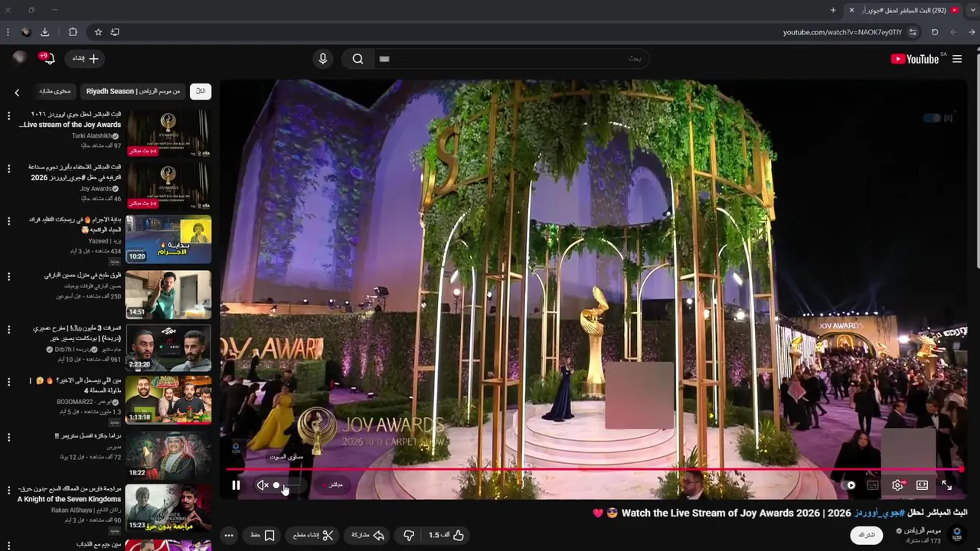Click the red video progress bar
Image resolution: width=980 pixels, height=551 pixels.
point(593,469)
